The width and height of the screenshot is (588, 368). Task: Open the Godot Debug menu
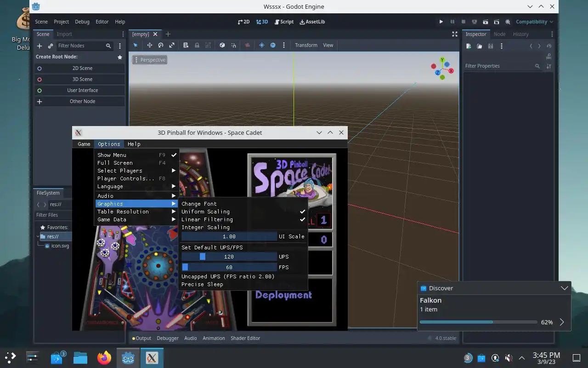pyautogui.click(x=82, y=22)
